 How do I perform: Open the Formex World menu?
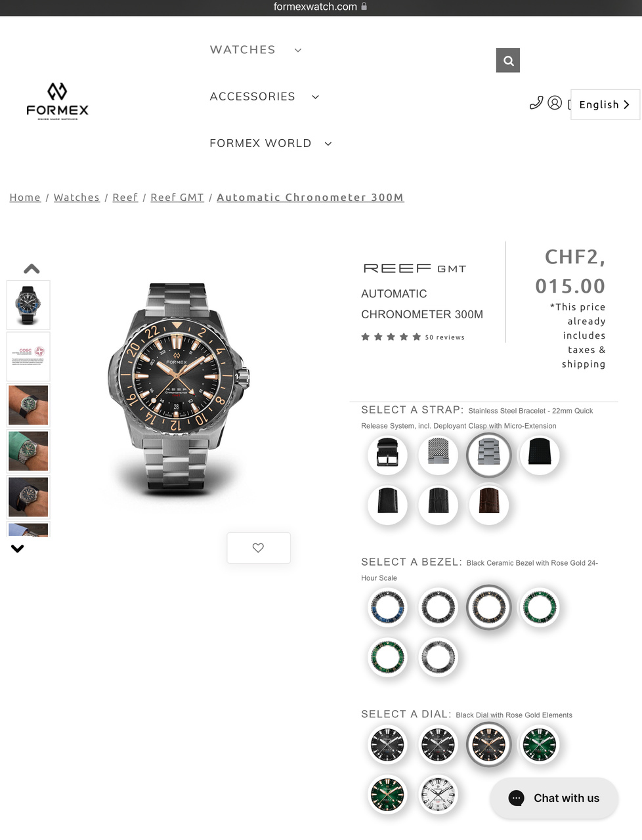270,143
